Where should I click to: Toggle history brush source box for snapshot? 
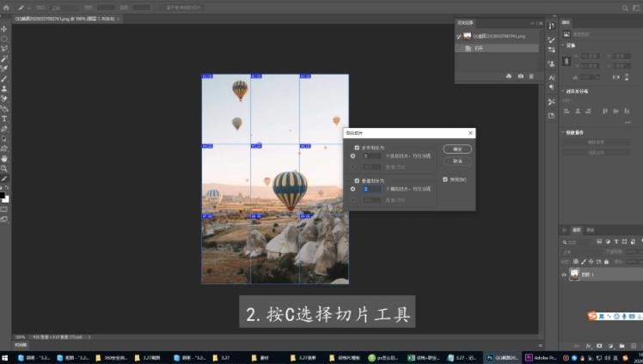click(x=459, y=36)
